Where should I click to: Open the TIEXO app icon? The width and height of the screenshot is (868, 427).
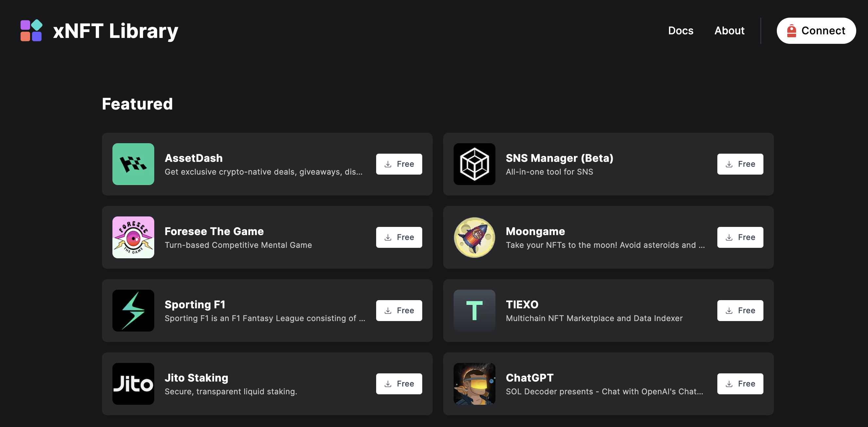[474, 310]
